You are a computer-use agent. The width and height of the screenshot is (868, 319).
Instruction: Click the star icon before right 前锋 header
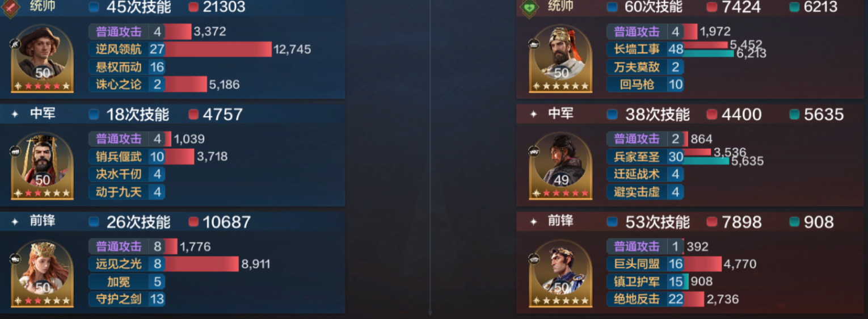(x=533, y=222)
